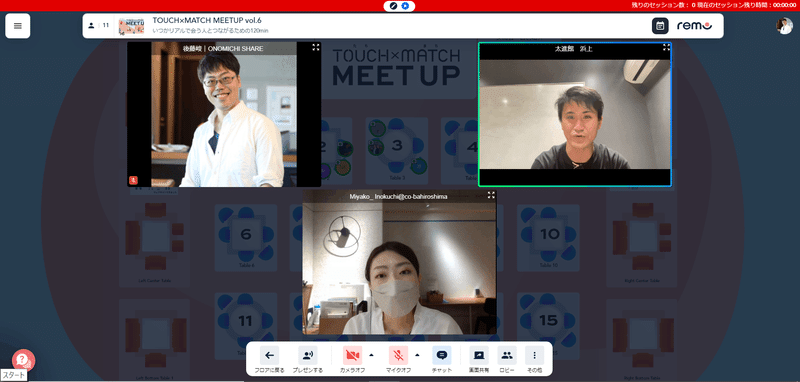Open the ロビー lobby button
This screenshot has height=382, width=800.
(507, 360)
